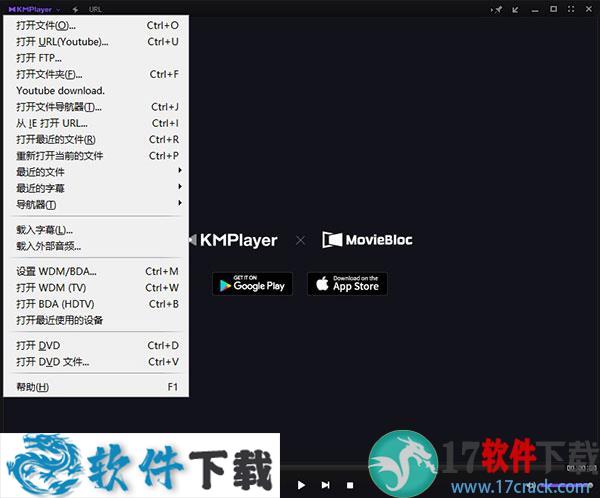
Task: Expand the 最近的字幕 submenu
Action: [x=96, y=188]
